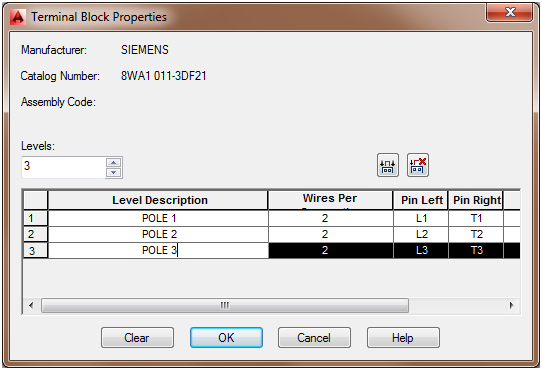Click the T1 Pin Right cell
Viewport: 542px width, 370px height.
click(476, 218)
